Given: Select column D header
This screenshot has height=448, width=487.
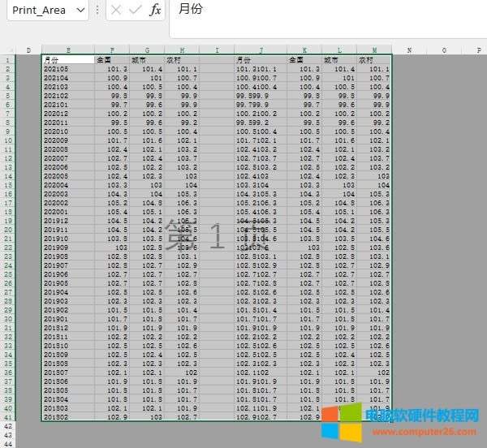Looking at the screenshot, I should [28, 50].
